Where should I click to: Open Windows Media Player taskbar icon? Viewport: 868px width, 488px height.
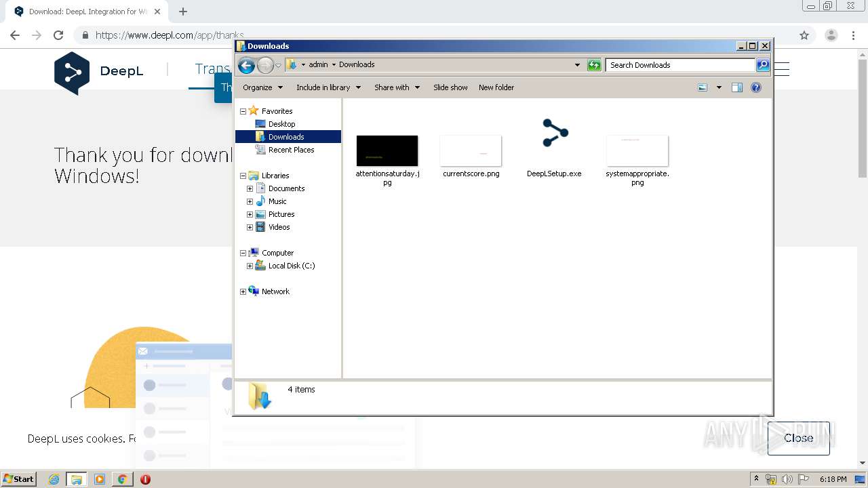[100, 479]
